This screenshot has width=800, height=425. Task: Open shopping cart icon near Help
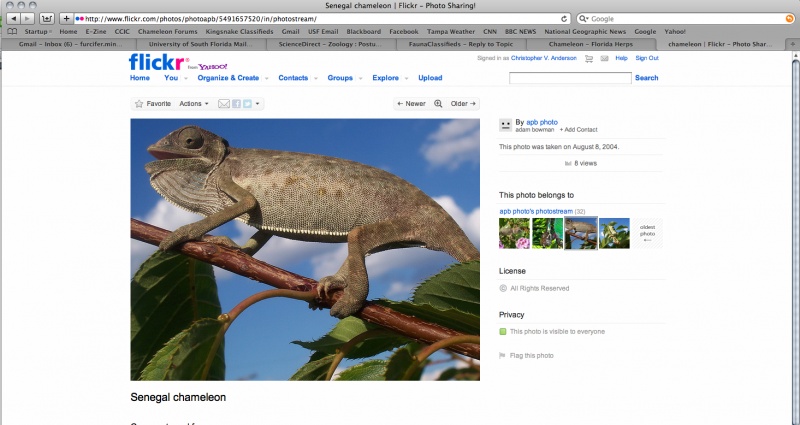pyautogui.click(x=589, y=59)
